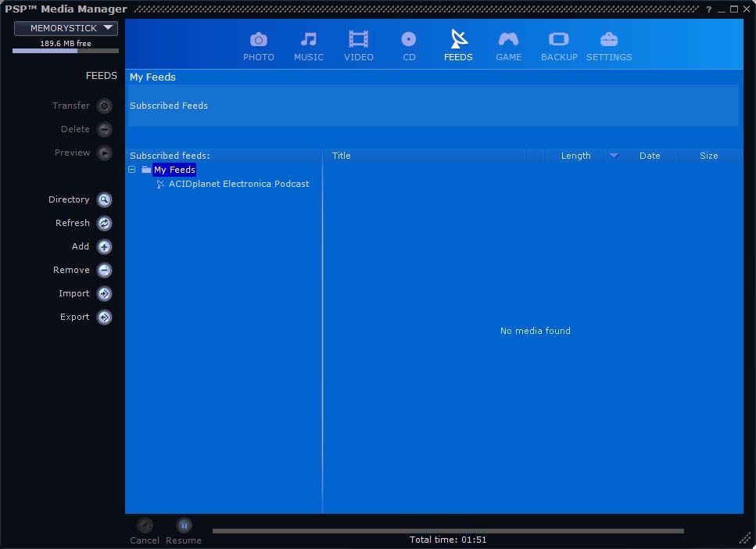Select the Feeds satellite dish icon

click(x=458, y=39)
